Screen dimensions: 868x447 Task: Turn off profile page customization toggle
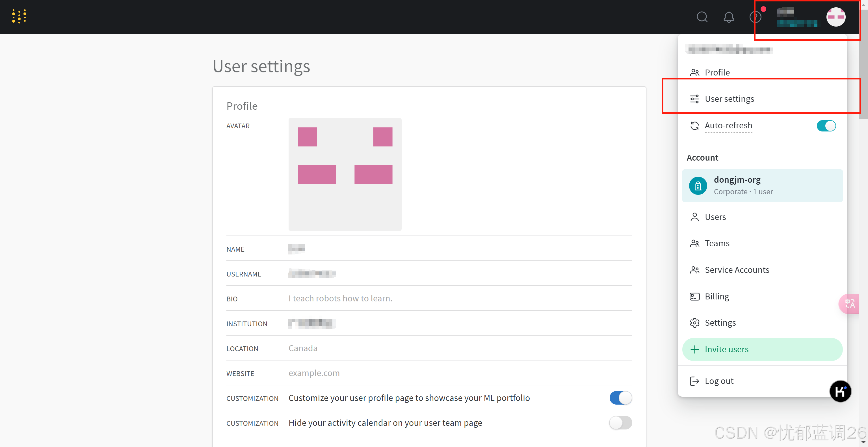click(620, 398)
